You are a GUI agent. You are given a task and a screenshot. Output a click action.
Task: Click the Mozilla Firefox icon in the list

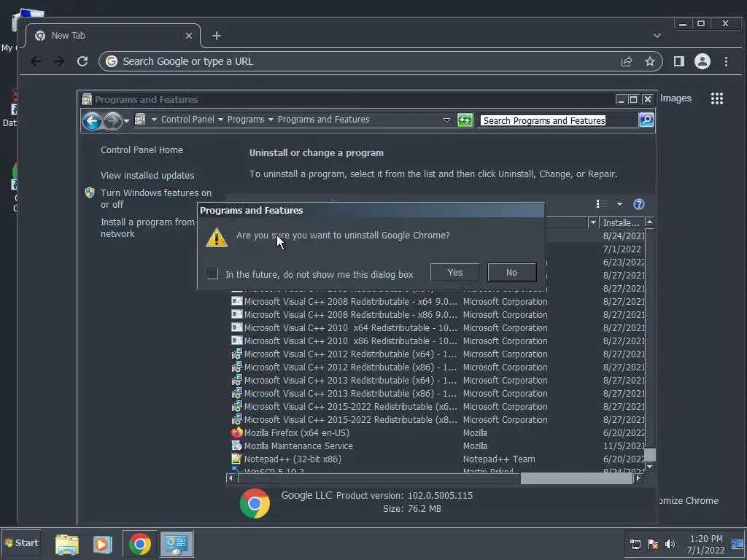(237, 433)
